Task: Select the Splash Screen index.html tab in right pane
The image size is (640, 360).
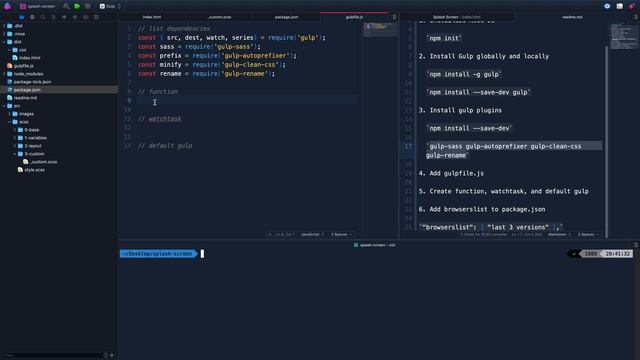Action: [456, 17]
